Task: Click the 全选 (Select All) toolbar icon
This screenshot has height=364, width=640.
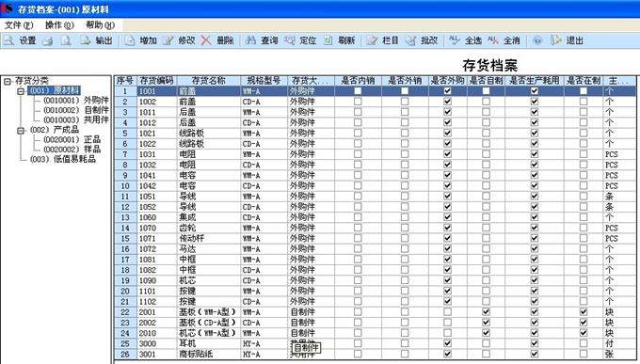Action: 455,40
